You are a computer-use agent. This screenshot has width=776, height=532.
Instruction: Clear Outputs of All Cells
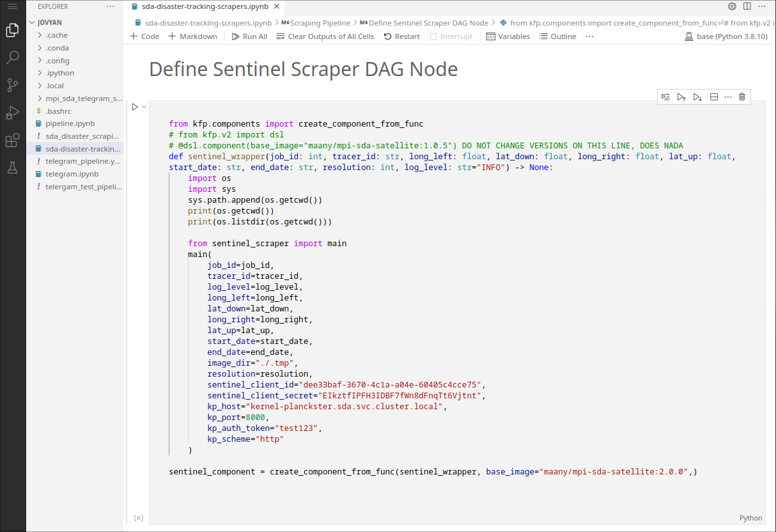point(325,36)
